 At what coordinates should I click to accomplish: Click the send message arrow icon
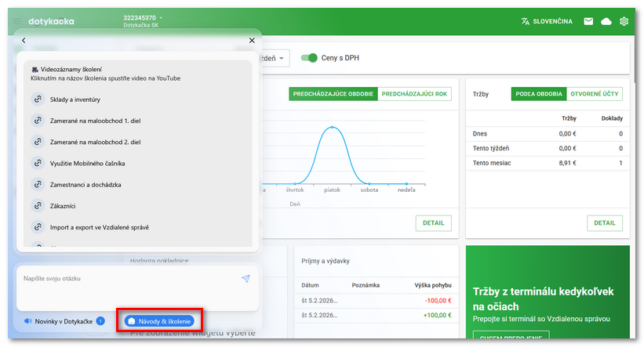tap(246, 279)
